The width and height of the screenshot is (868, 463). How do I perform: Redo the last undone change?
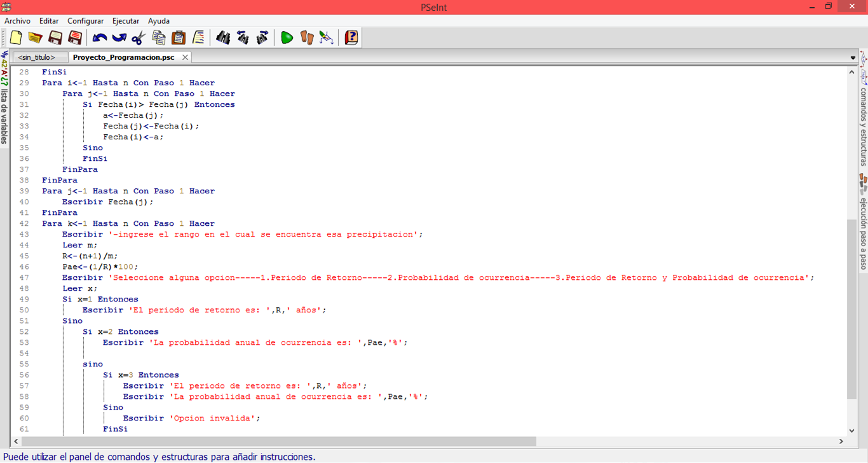tap(119, 38)
